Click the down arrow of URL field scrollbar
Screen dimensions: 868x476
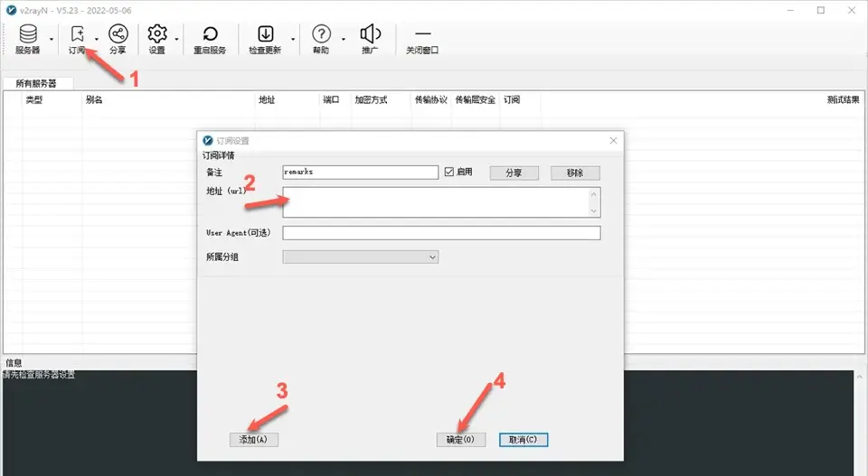594,210
